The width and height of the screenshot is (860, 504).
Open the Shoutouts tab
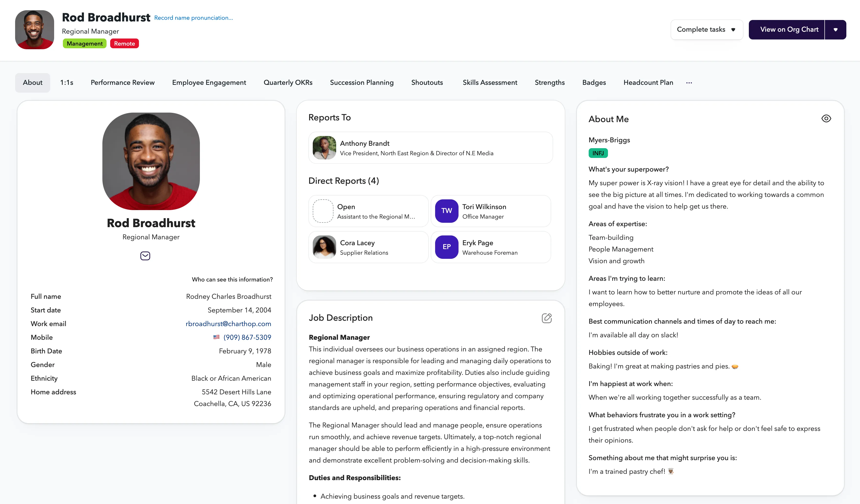tap(427, 83)
